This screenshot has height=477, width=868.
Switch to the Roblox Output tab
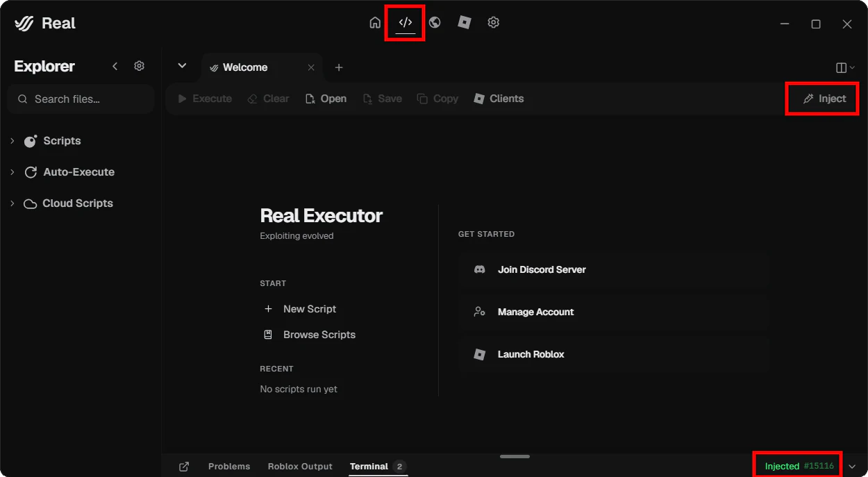point(300,467)
